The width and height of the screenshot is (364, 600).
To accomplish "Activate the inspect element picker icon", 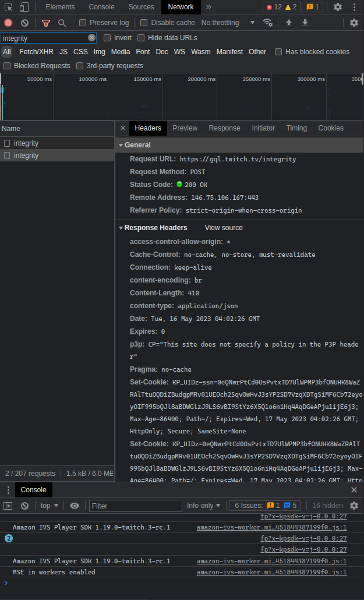I will 8,7.
